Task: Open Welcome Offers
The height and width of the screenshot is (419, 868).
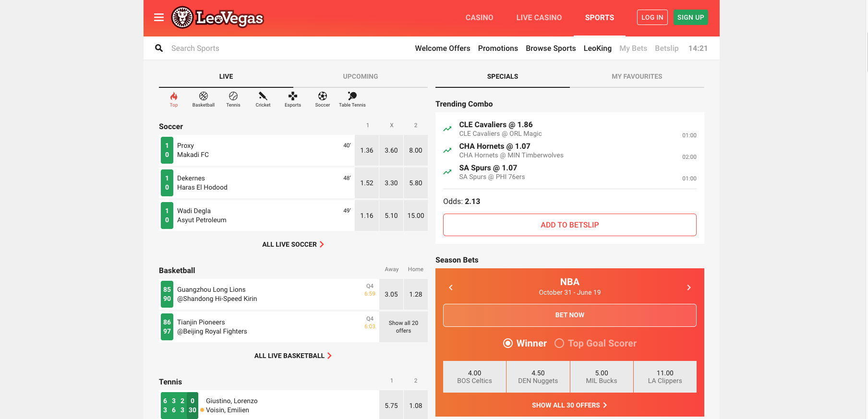Action: coord(443,48)
